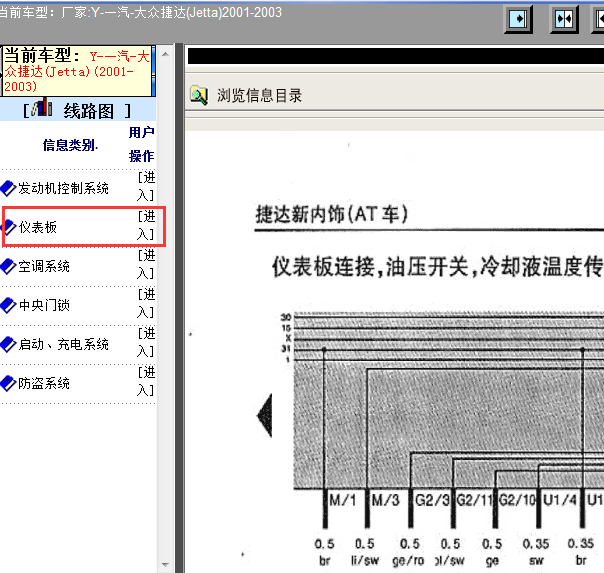Viewport: 604px width, 573px height.
Task: Click the blue book icon beside 仪表板
Action: coord(9,227)
